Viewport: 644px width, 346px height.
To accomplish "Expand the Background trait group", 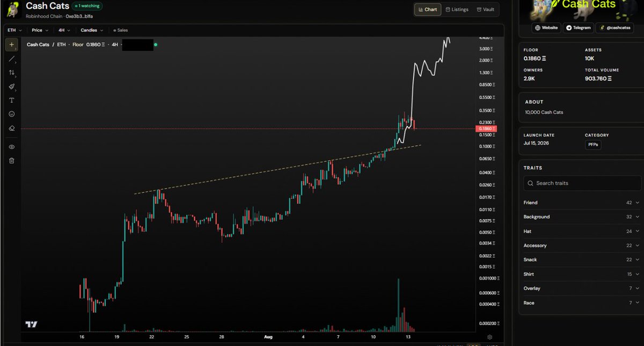I will [581, 217].
